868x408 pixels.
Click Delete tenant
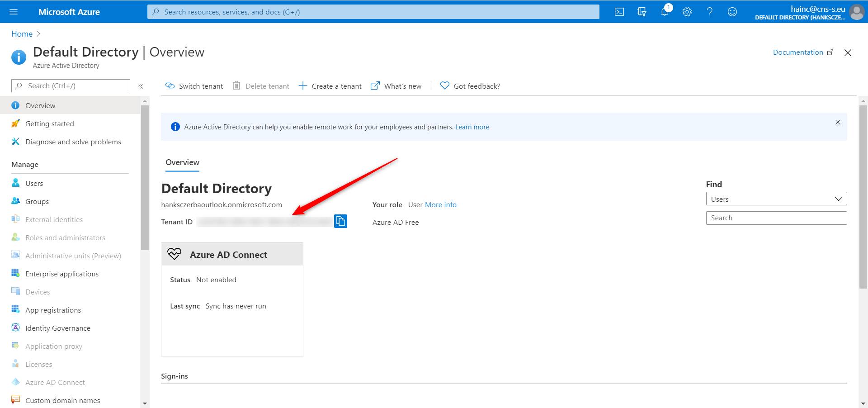pyautogui.click(x=261, y=86)
